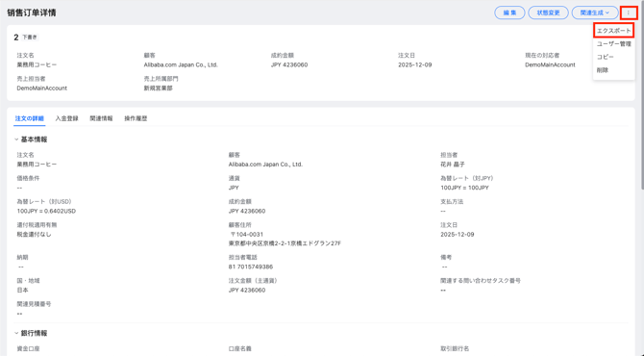Click the 関連する問い合わせタスク番号 label

[x=481, y=281]
